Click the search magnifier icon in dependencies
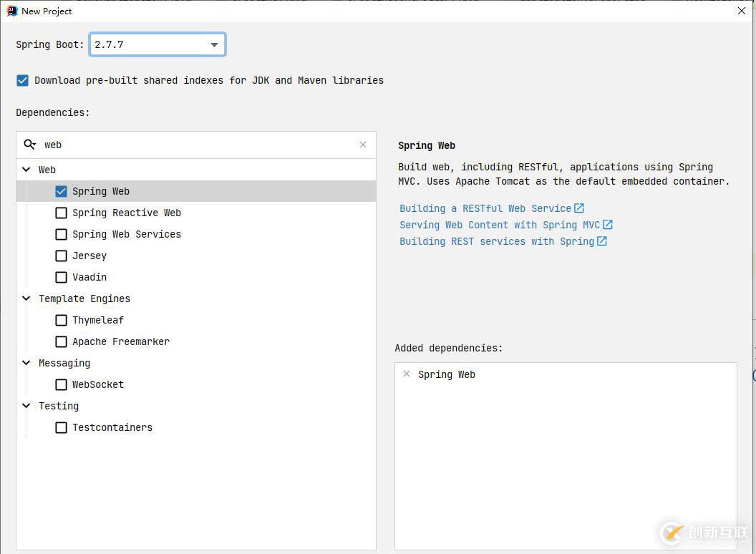 (29, 144)
